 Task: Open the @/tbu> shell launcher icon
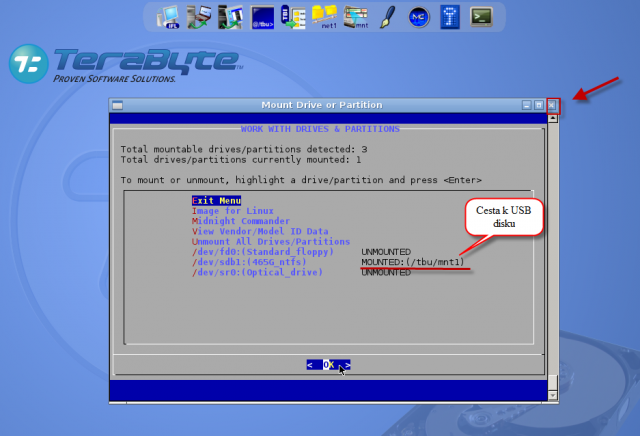click(x=262, y=17)
